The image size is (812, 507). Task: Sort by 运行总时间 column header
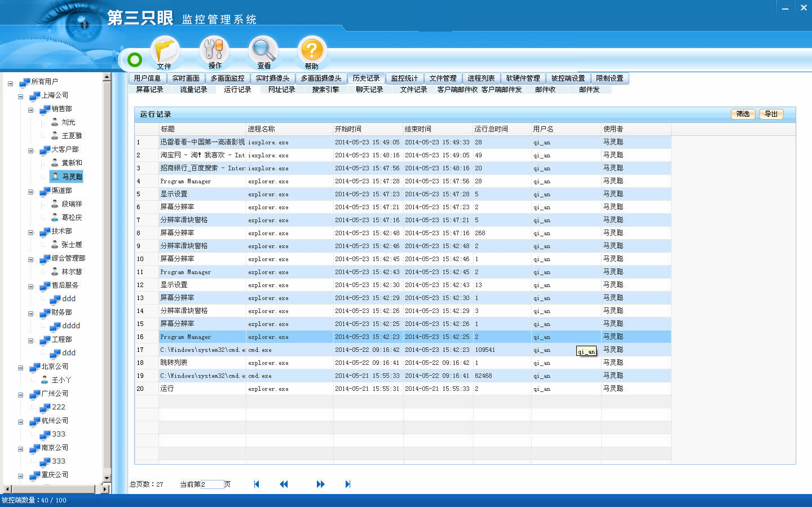point(502,129)
